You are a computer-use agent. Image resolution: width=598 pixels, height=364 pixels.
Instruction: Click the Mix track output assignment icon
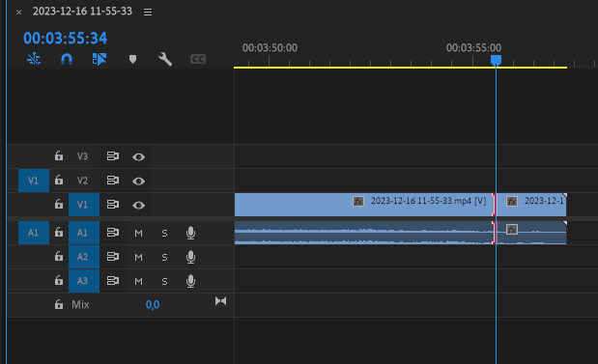coord(220,301)
